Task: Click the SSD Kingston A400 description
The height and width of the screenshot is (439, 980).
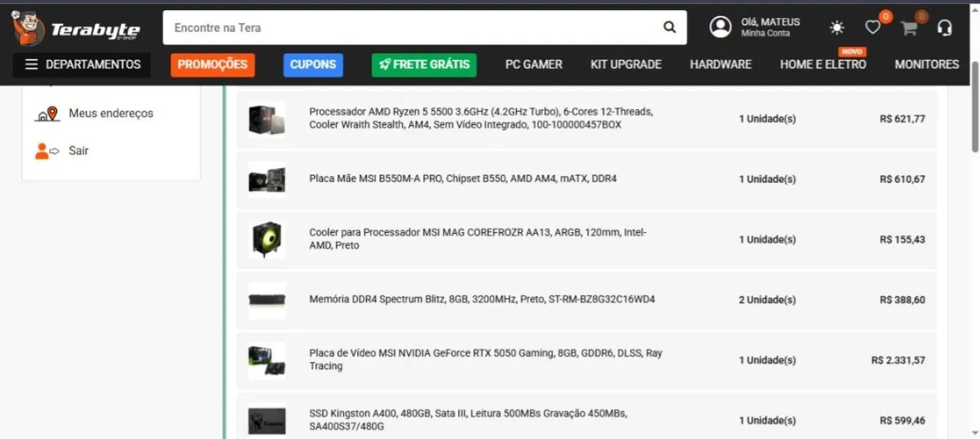Action: coord(468,420)
